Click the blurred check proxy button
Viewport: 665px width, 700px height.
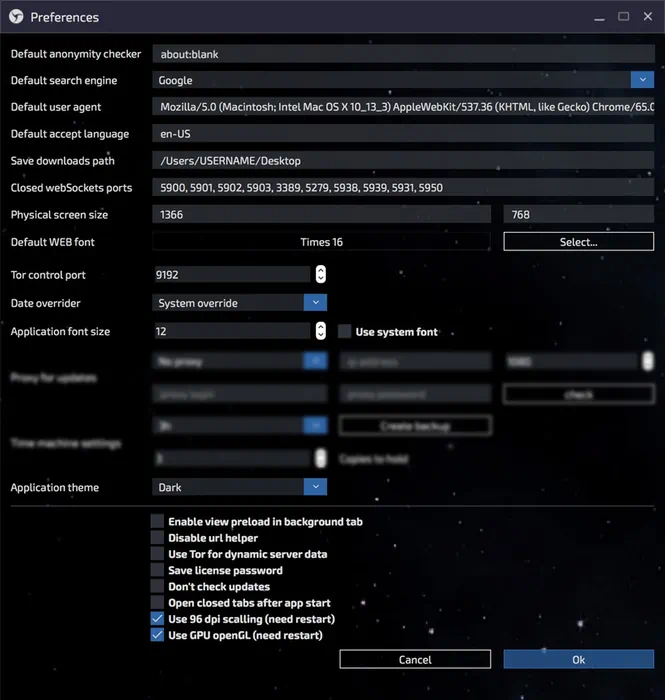(x=579, y=395)
